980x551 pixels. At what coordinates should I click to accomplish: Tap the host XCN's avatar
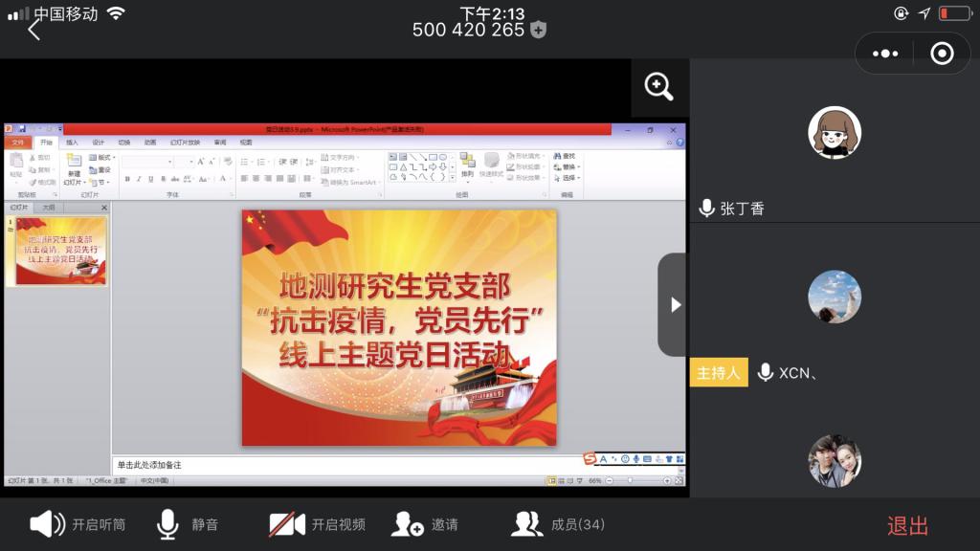835,297
